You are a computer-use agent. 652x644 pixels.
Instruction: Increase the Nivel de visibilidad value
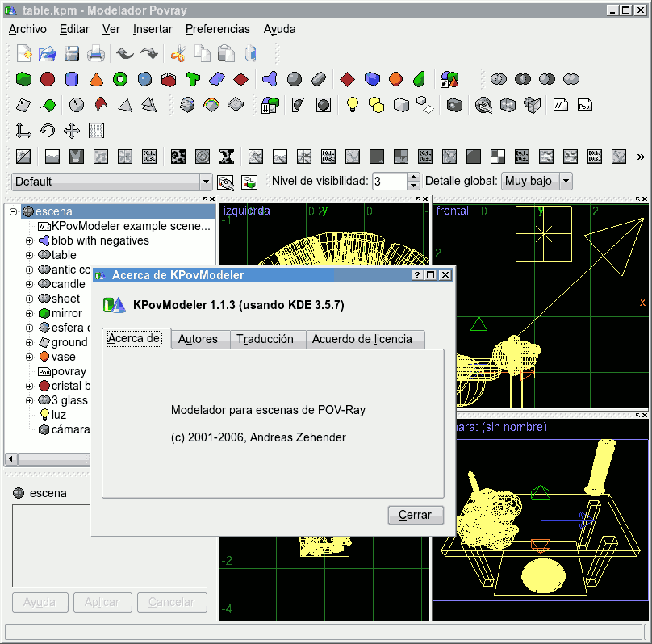click(x=413, y=177)
